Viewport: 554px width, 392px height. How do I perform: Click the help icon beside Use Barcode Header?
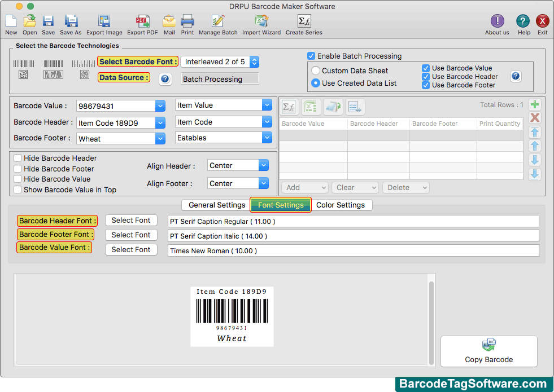coord(516,76)
